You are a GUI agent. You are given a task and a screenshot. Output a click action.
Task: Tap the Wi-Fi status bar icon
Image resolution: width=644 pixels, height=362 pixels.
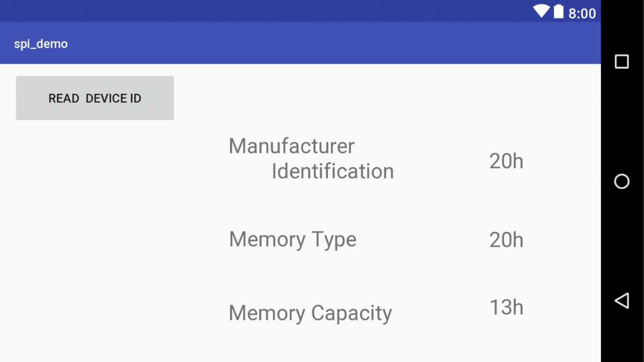click(x=541, y=12)
